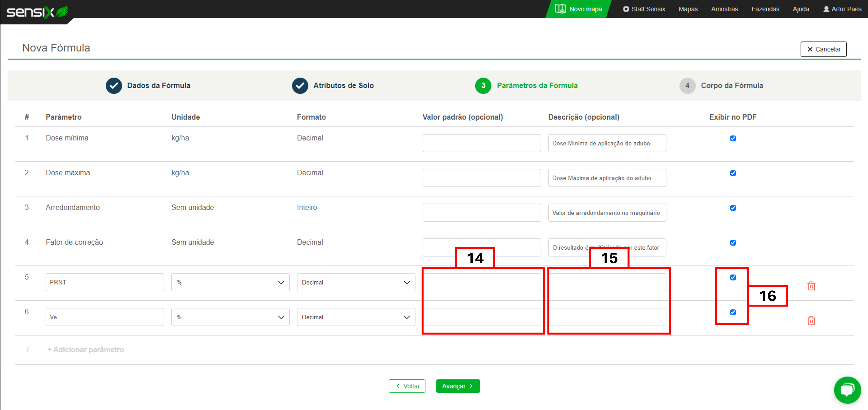
Task: Open Staff Sensix gear menu
Action: [644, 9]
